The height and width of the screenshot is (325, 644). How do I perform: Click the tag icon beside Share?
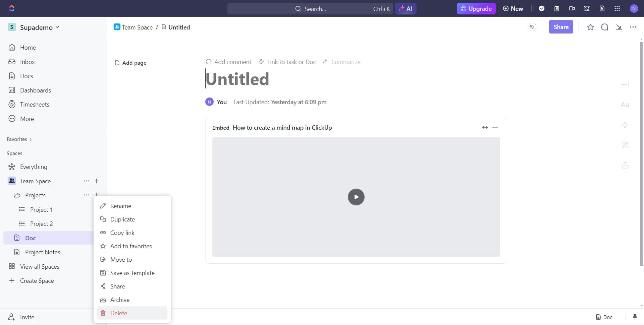tap(532, 27)
